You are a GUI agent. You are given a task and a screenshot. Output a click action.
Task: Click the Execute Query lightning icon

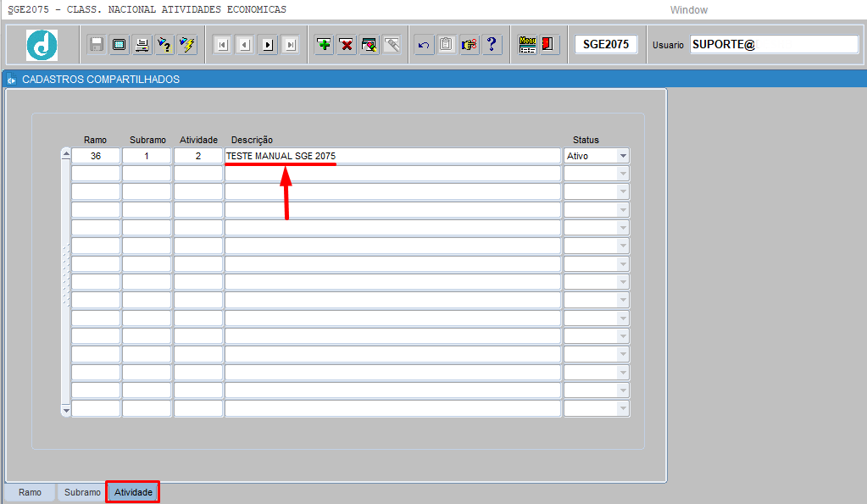point(186,45)
